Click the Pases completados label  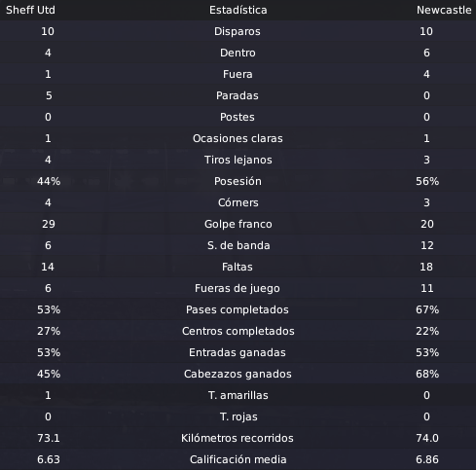(x=238, y=309)
